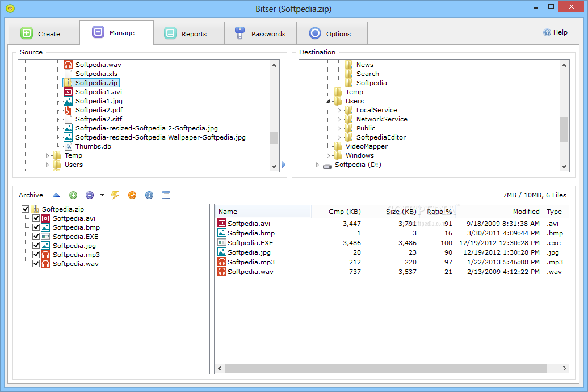588x392 pixels.
Task: Expand the SoftpediaEditor folder
Action: pos(339,137)
